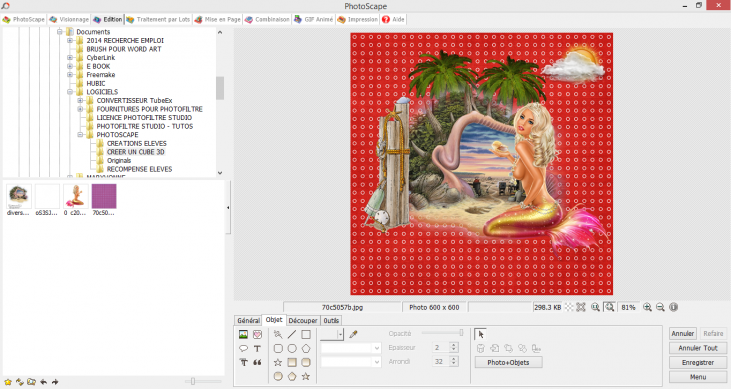The width and height of the screenshot is (731, 389).
Task: Choose the filled pentagon shape tool
Action: pyautogui.click(x=292, y=376)
